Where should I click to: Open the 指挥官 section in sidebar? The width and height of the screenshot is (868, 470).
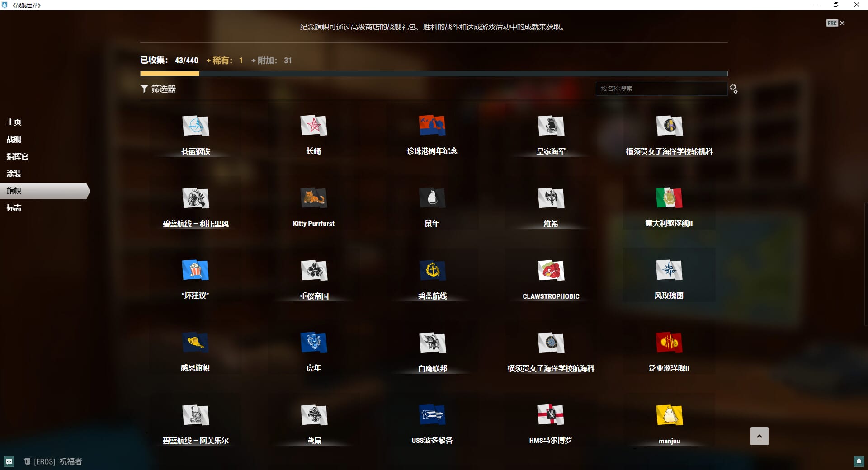[17, 156]
